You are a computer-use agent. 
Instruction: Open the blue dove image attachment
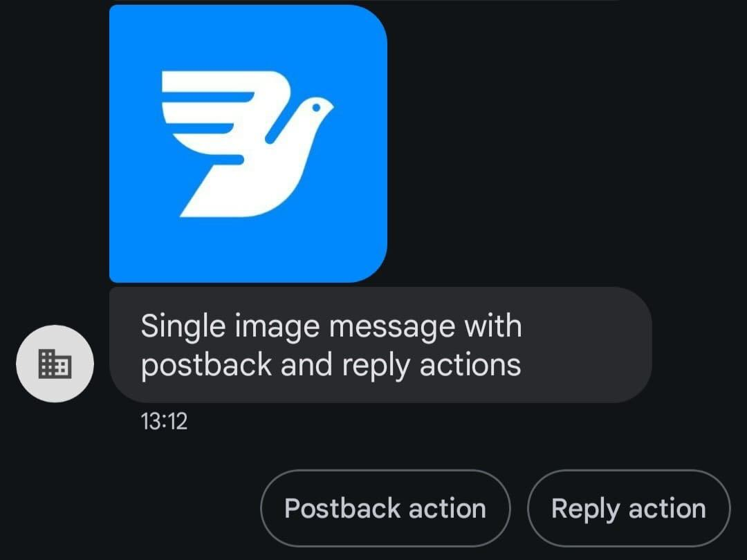(x=248, y=144)
